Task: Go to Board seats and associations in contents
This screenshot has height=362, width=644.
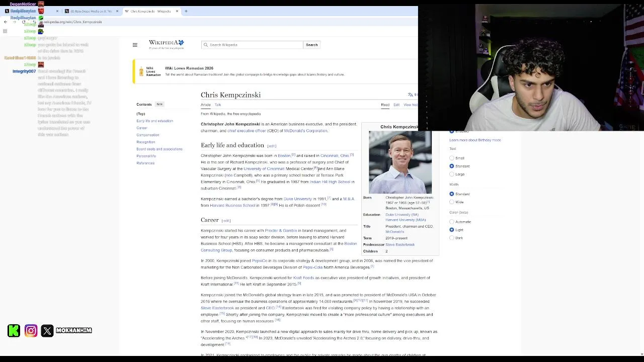Action: (x=159, y=149)
